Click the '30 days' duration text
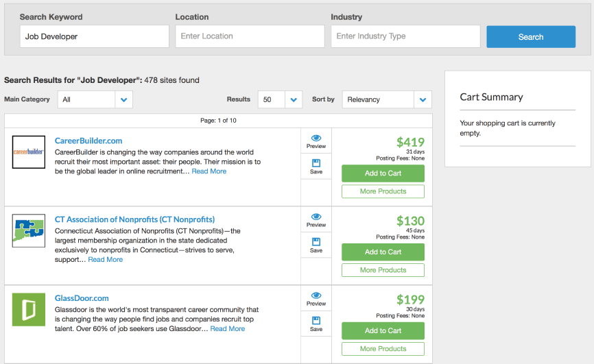 coord(415,309)
